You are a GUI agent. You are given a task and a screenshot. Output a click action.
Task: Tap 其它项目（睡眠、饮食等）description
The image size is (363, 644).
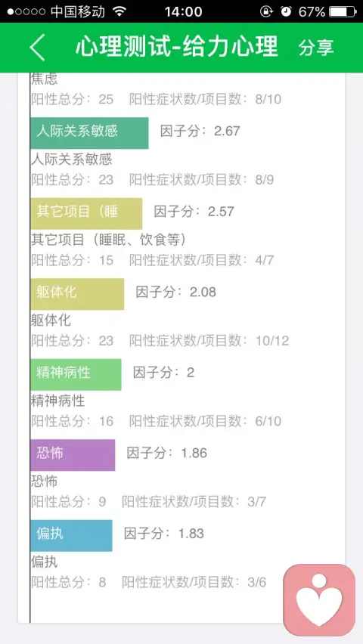tap(109, 240)
